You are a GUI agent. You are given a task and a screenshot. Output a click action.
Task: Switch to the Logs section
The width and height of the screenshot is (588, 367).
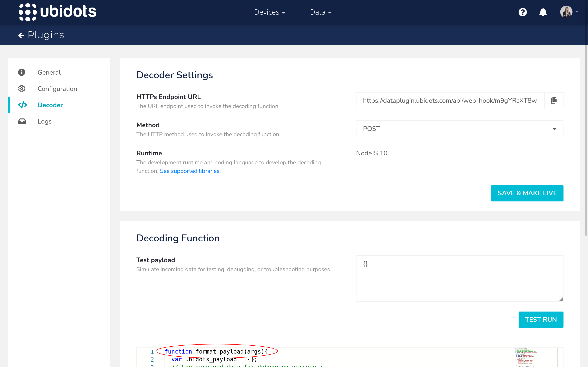[45, 121]
